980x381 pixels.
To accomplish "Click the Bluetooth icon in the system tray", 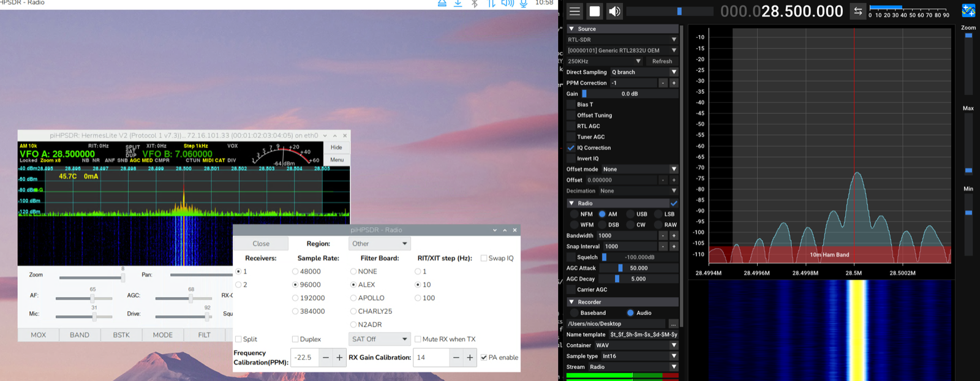I will point(474,4).
